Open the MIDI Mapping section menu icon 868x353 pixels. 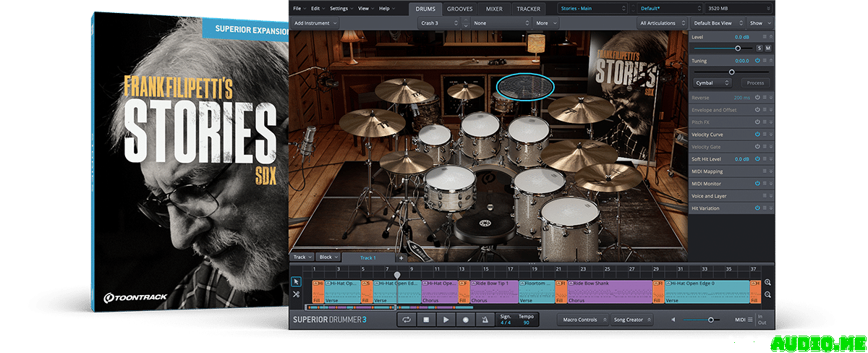coord(765,171)
